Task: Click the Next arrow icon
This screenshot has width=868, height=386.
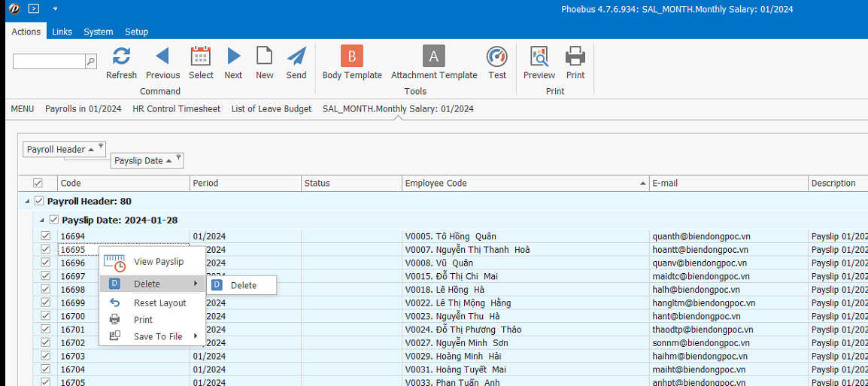Action: point(233,56)
